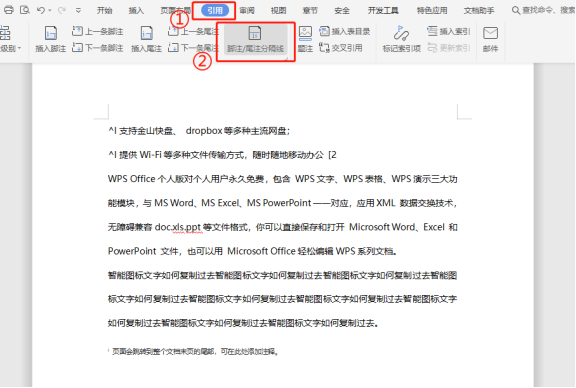Click Insert Table of Figures (插入表目录)
The height and width of the screenshot is (388, 576).
(345, 32)
